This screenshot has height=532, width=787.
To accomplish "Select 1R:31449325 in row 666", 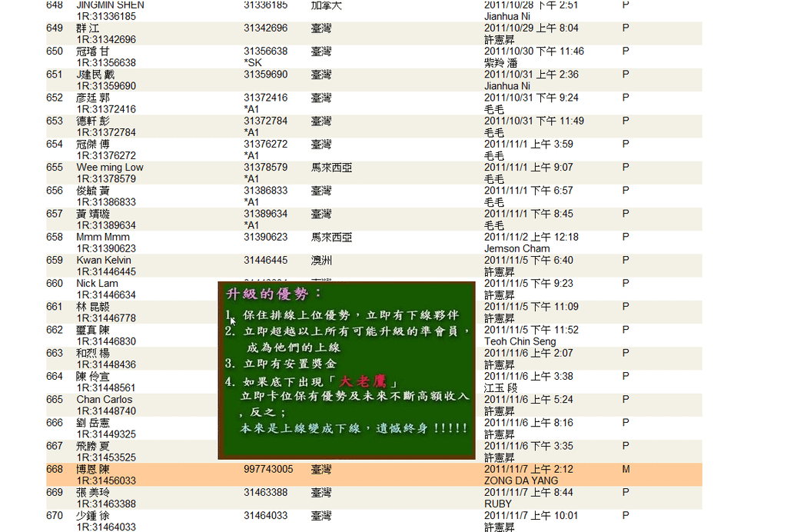I will pos(106,434).
